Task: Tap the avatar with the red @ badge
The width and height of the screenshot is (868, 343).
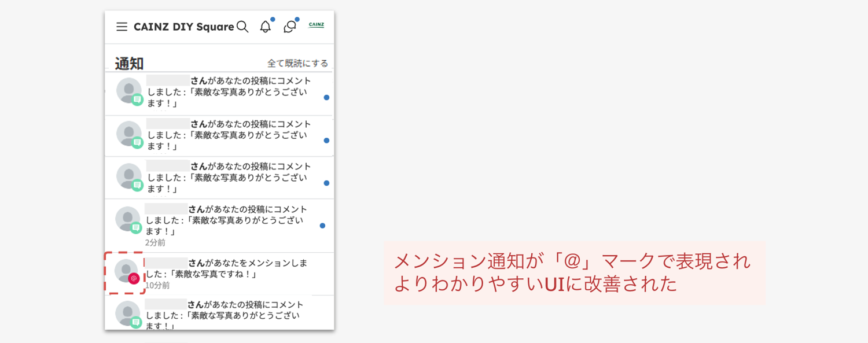Action: (126, 272)
